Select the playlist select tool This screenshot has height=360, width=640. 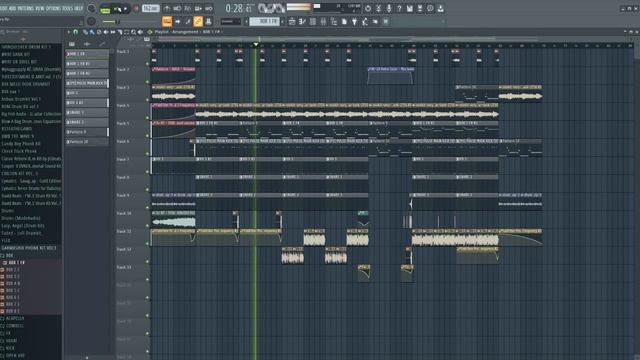tap(127, 32)
